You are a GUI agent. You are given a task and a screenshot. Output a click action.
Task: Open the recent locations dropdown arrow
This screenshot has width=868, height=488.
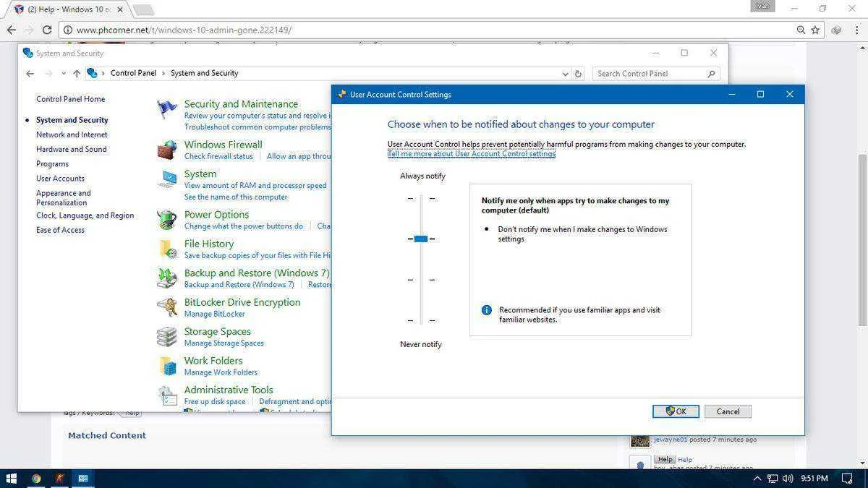coord(64,73)
